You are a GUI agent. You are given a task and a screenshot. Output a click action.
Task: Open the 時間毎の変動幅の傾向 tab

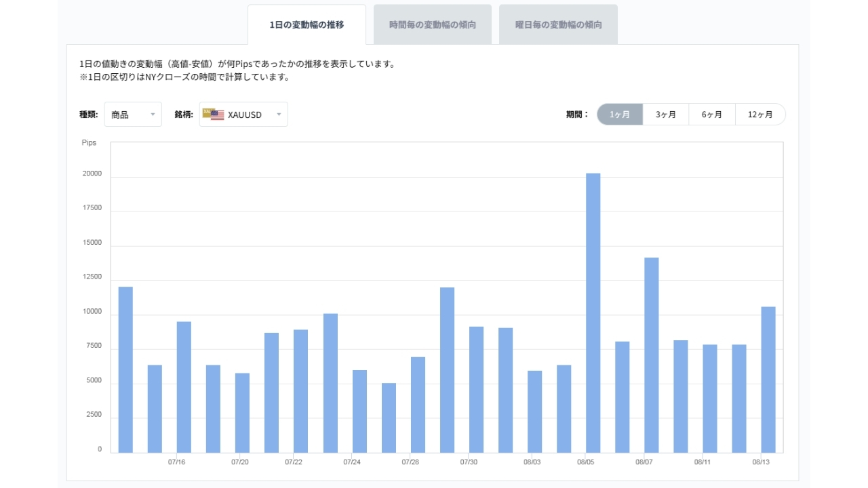[433, 24]
